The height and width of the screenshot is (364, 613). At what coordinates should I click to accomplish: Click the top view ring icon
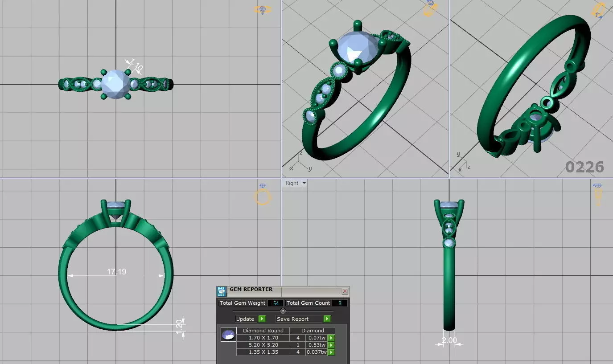pos(263,9)
